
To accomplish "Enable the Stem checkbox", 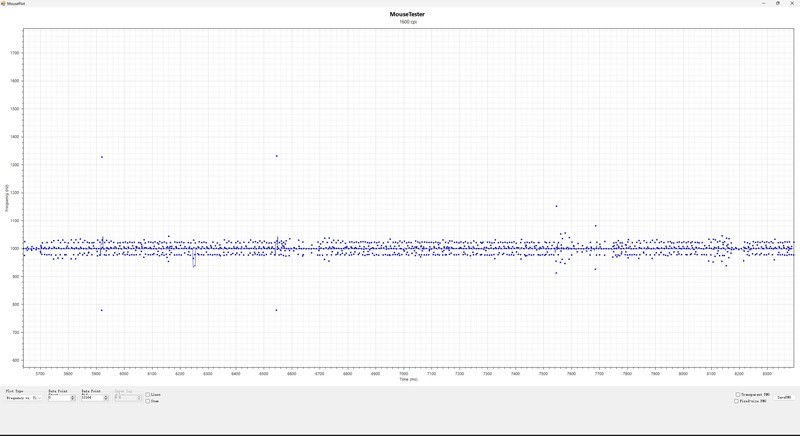I will pos(148,401).
